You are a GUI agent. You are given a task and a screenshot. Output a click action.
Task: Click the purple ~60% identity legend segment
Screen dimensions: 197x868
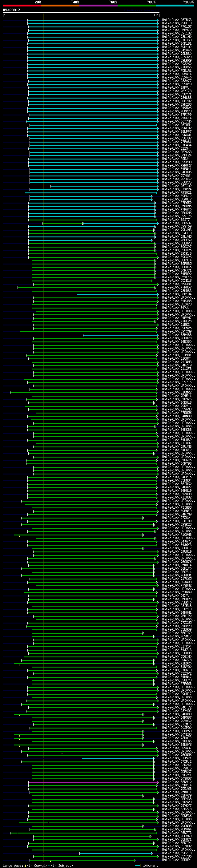coord(98,6)
